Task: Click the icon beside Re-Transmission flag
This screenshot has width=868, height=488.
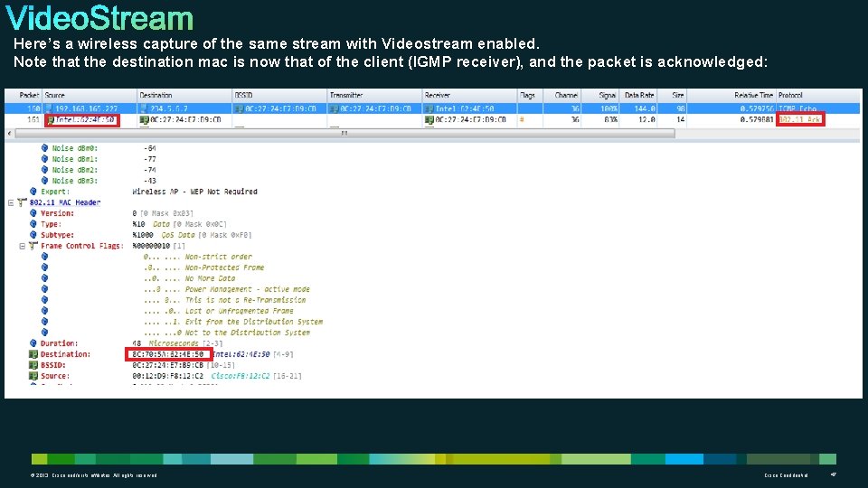Action: (x=45, y=300)
